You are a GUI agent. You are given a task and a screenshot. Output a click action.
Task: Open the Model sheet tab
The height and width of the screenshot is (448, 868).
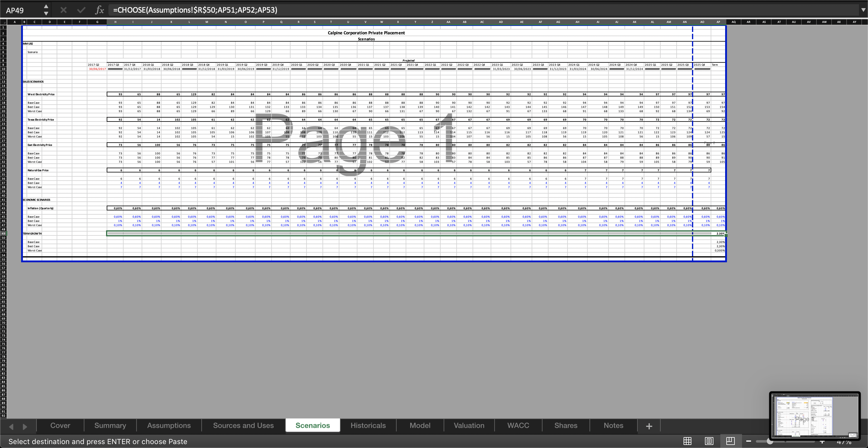point(420,425)
